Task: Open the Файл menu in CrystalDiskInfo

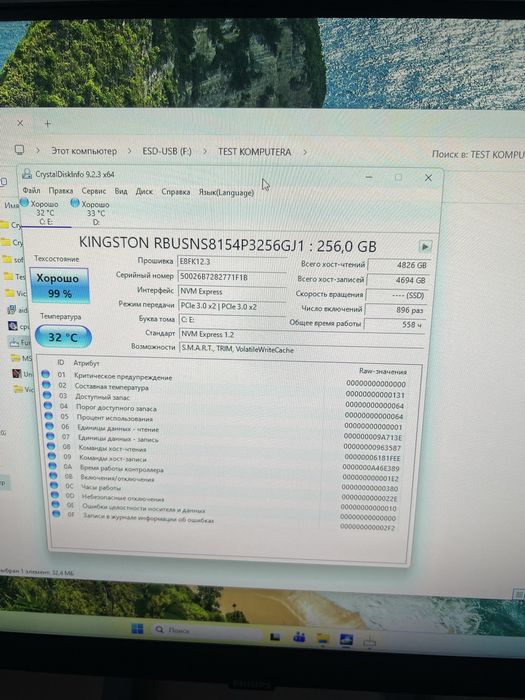Action: point(32,191)
